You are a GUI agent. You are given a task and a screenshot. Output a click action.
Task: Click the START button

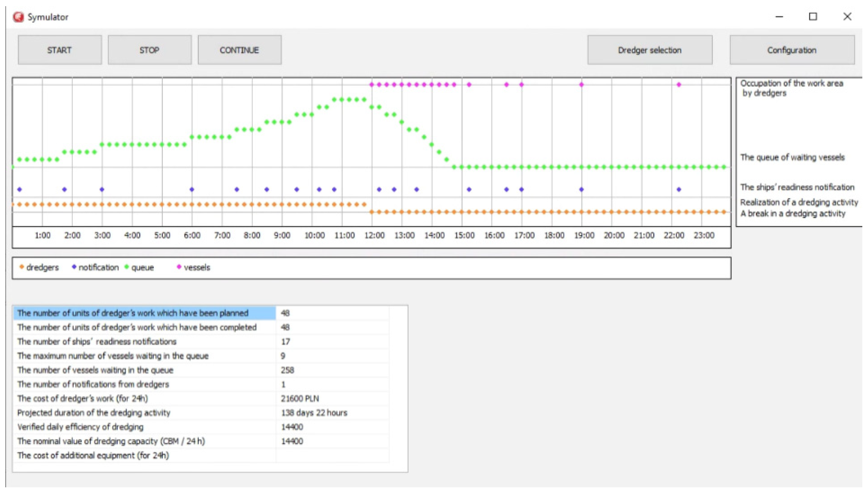click(x=59, y=50)
